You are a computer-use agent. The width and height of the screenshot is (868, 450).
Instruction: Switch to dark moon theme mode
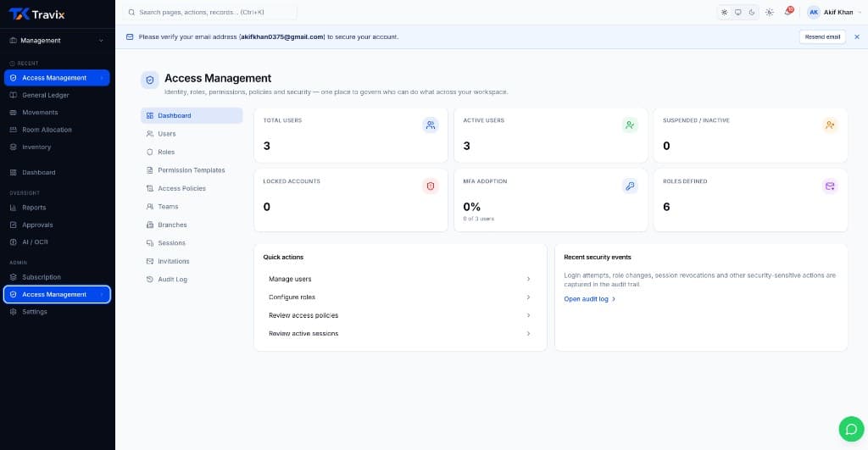point(752,12)
